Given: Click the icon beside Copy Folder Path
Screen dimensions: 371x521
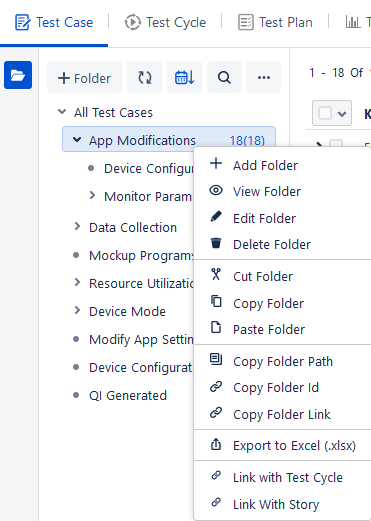Looking at the screenshot, I should [x=216, y=359].
